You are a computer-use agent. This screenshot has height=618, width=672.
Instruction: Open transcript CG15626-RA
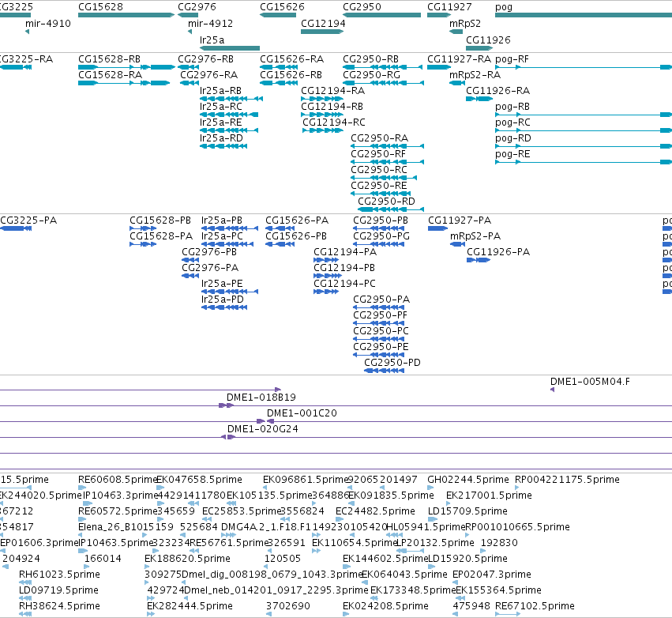[x=291, y=58]
